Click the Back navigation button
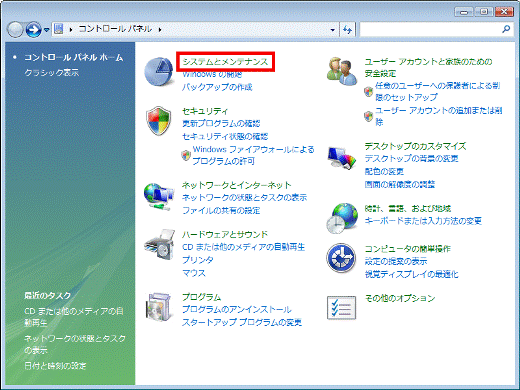 click(15, 30)
